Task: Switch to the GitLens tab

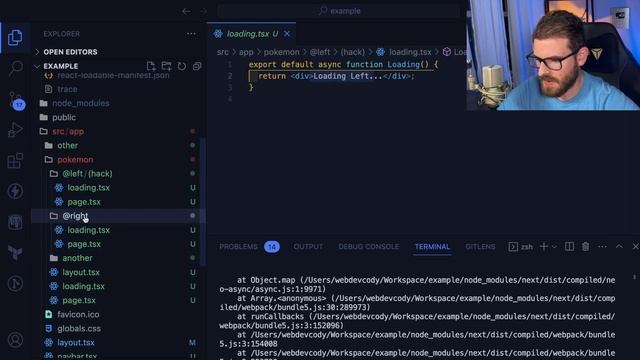Action: point(480,247)
